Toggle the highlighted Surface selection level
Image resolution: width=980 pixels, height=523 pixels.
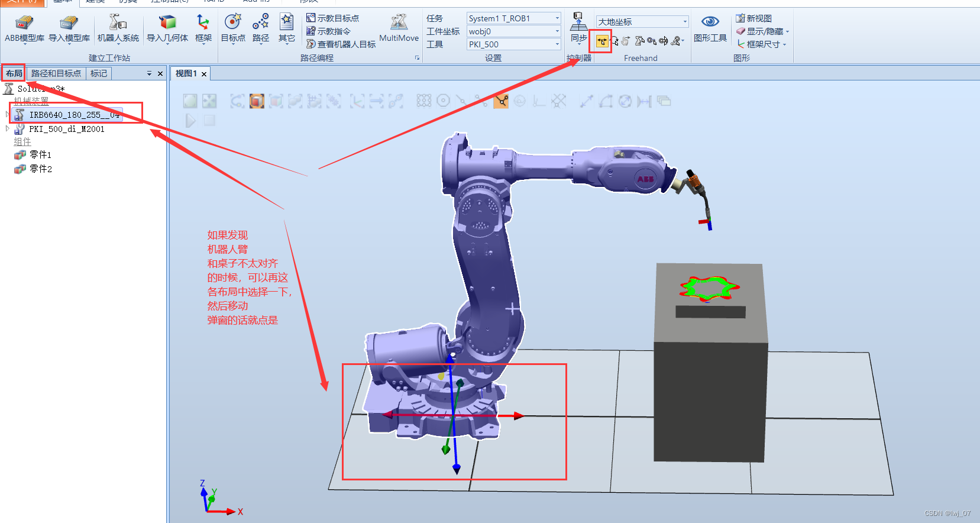pyautogui.click(x=257, y=101)
